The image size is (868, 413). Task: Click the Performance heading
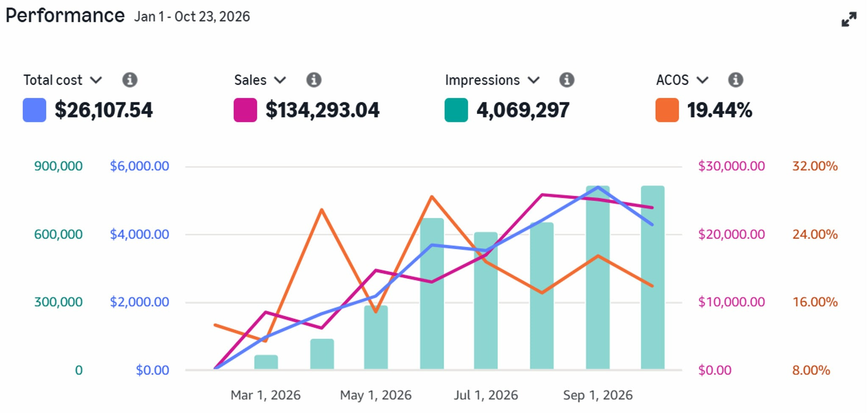coord(65,16)
